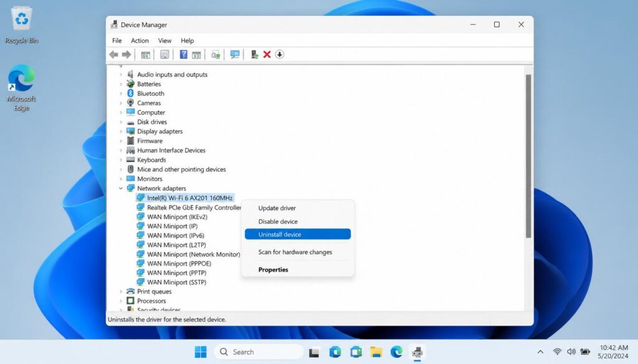Screen dimensions: 638x364
Task: Click the Outlook taskbar icon
Action: point(356,352)
